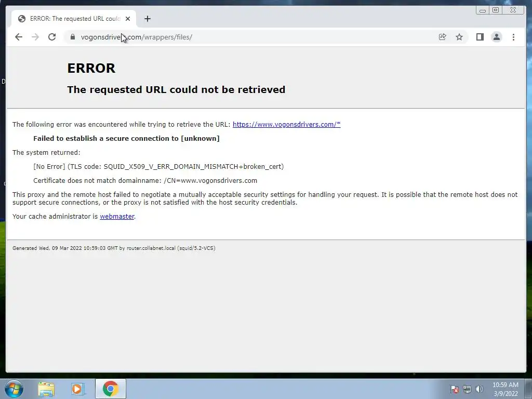Open the clock showing 10:59 AM
532x399 pixels.
coord(505,389)
